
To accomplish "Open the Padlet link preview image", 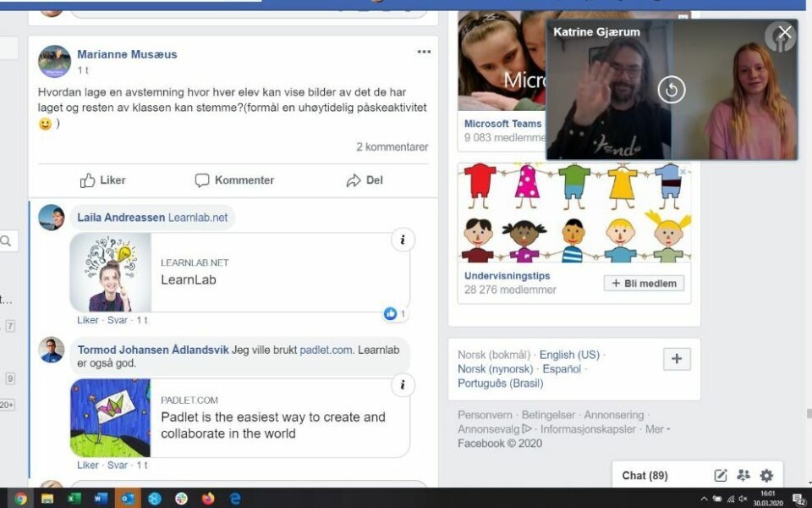I will pos(110,417).
